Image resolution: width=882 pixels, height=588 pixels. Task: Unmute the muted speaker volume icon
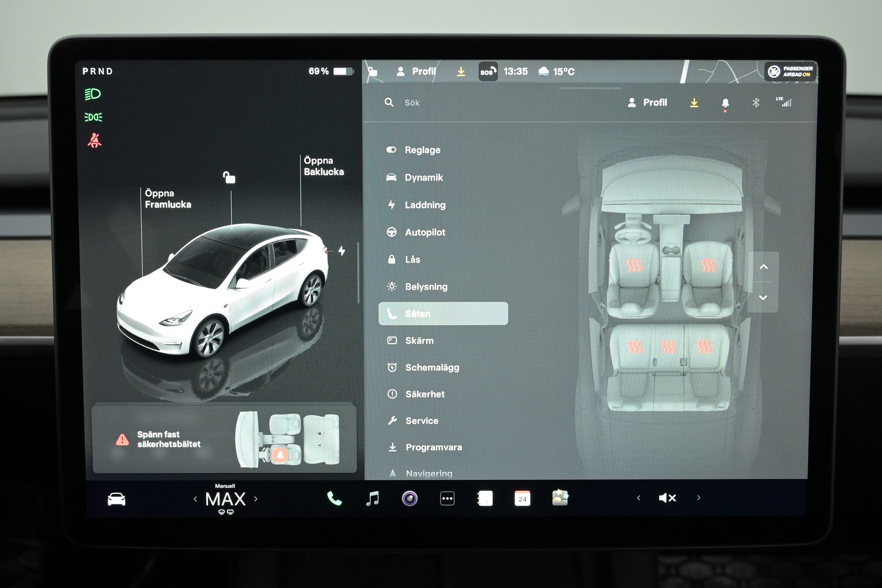tap(667, 498)
